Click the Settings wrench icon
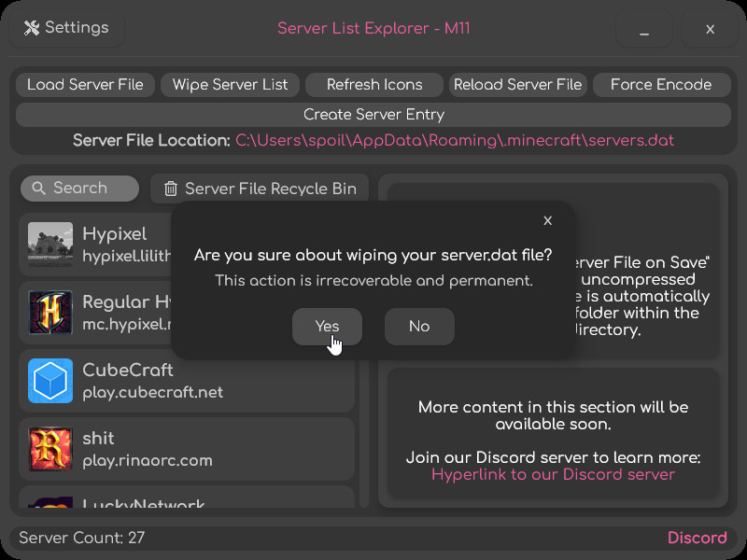747x560 pixels. point(32,28)
